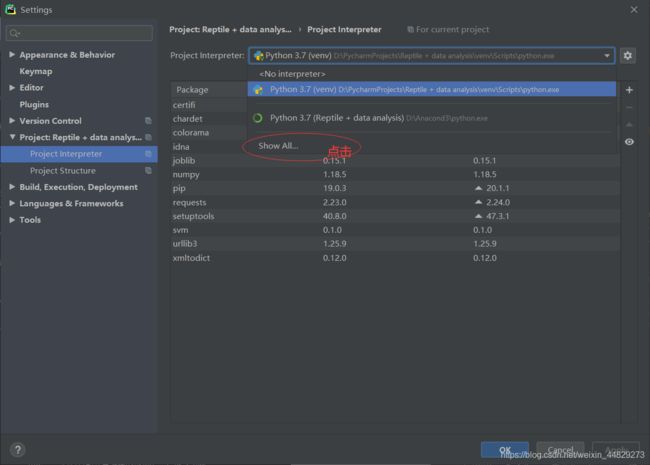This screenshot has height=465, width=650.
Task: Click the green Anaconda ring icon
Action: 257,118
